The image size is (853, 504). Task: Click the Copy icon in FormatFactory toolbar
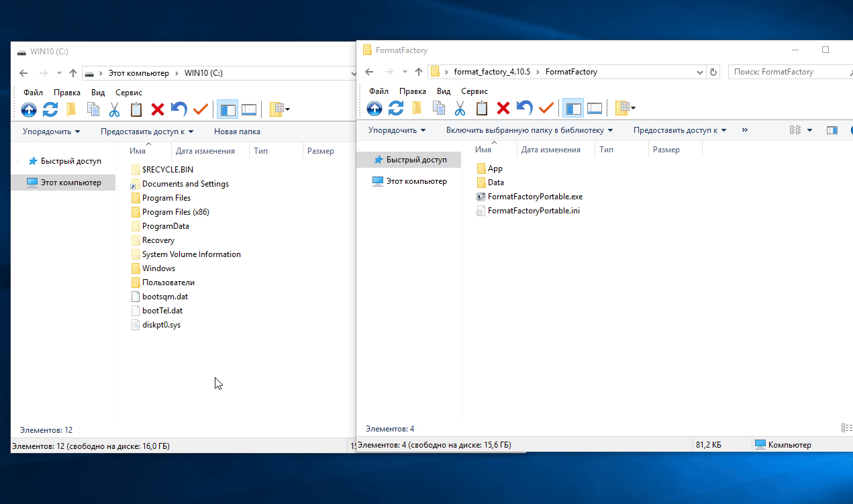pyautogui.click(x=439, y=108)
